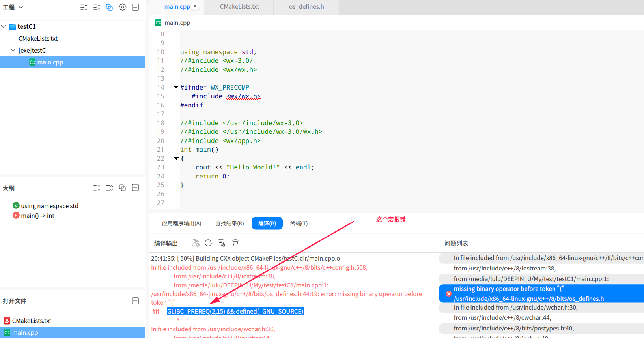Click the underlined <wx/wx.h> include
Viewport: 644px width, 338px height.
[243, 96]
